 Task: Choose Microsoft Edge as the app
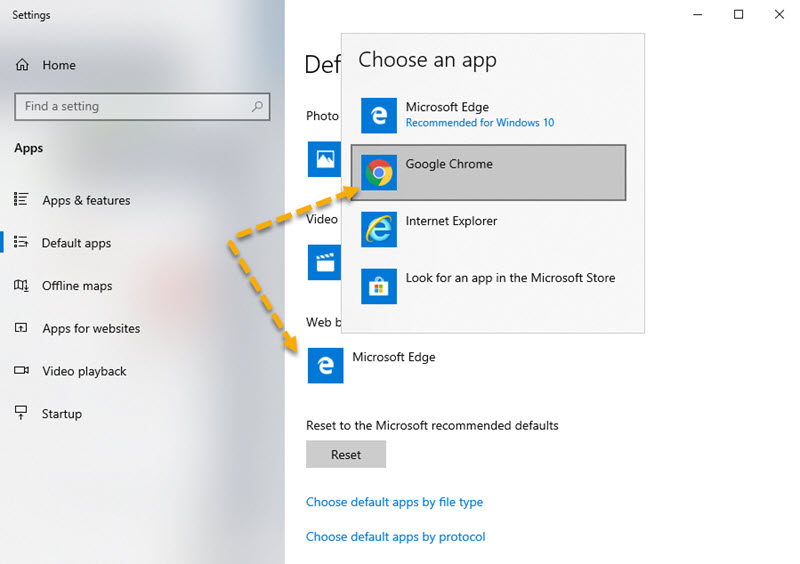(x=488, y=115)
